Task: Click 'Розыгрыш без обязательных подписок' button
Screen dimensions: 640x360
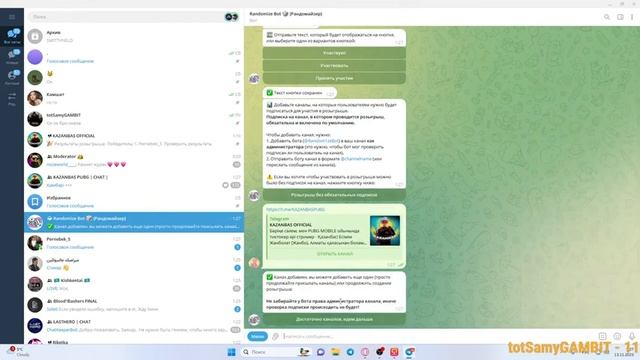Action: (x=334, y=195)
